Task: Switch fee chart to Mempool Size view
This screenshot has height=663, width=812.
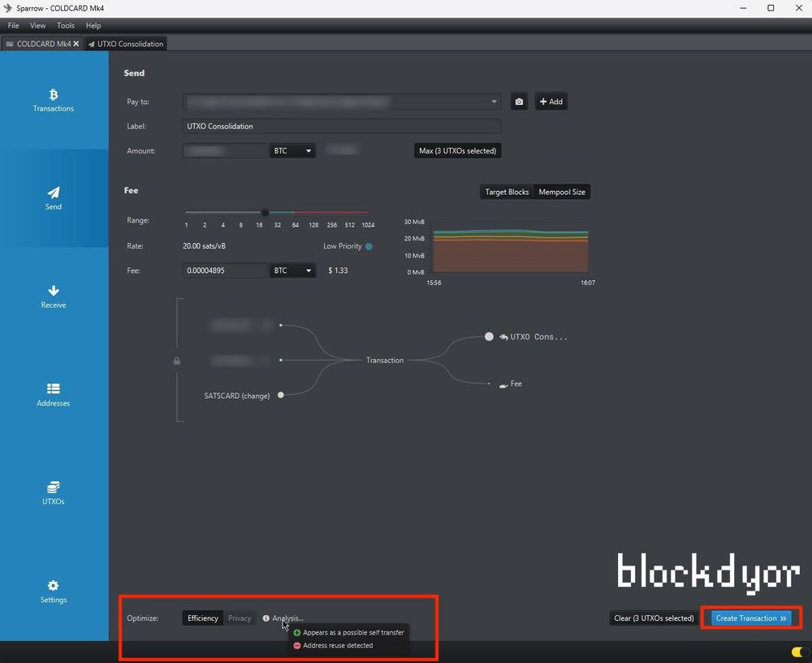Action: (x=562, y=192)
